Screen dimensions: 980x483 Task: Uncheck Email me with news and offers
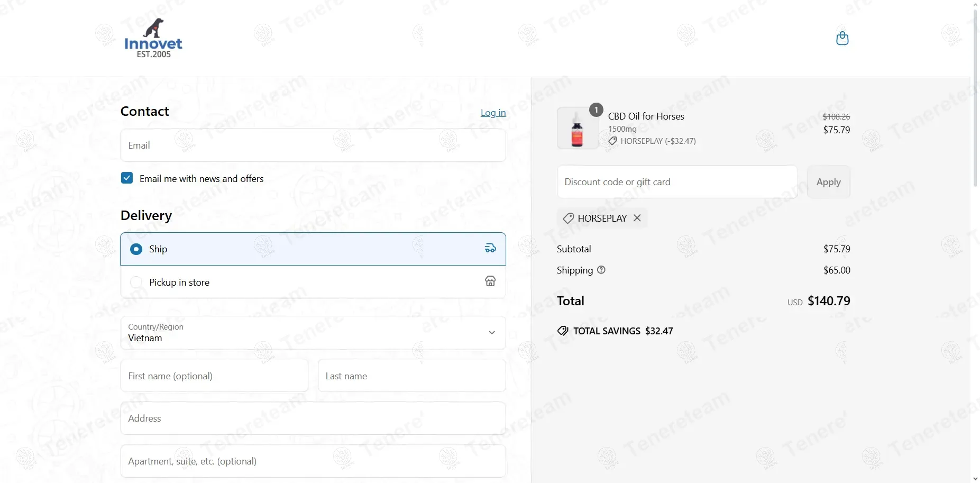click(127, 178)
